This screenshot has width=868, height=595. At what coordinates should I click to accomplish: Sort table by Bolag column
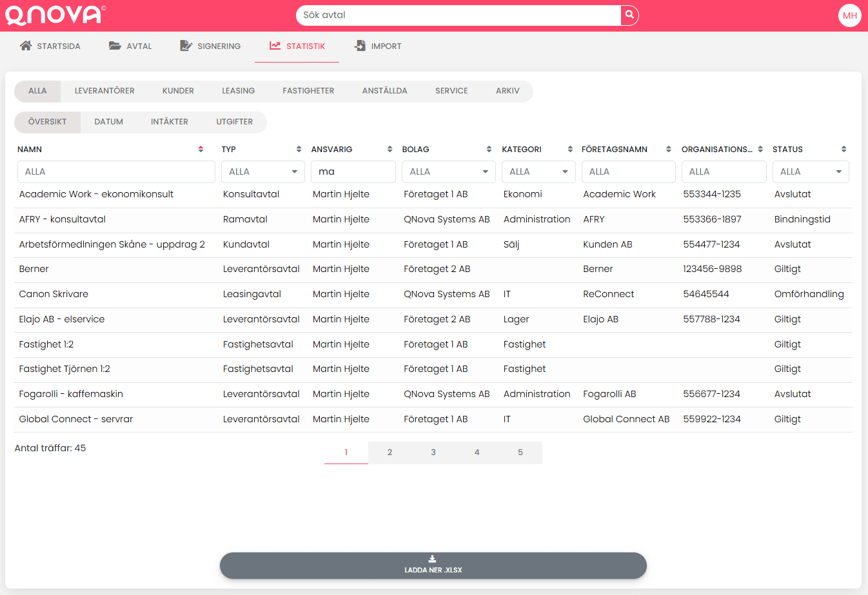pyautogui.click(x=489, y=149)
